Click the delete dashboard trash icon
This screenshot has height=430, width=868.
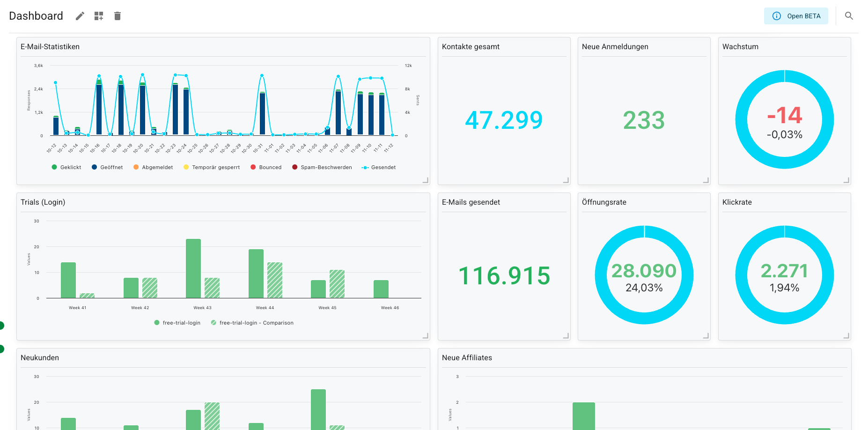(x=117, y=15)
